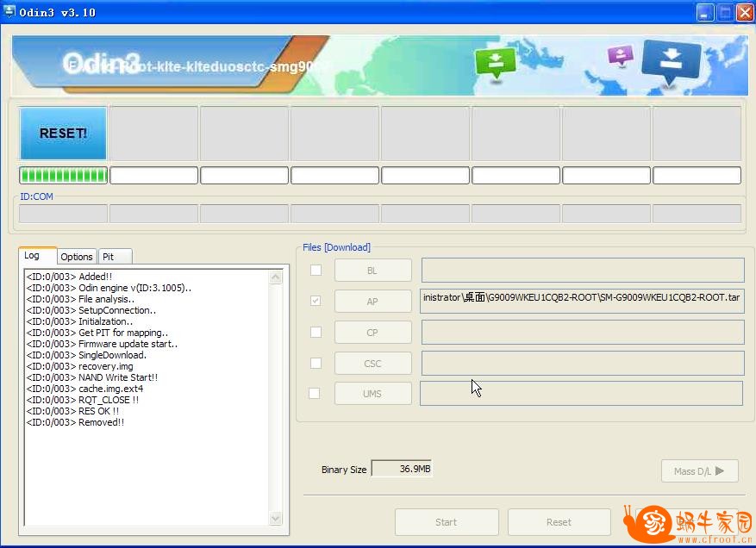This screenshot has height=548, width=756.
Task: Click the log scrollbar up arrow
Action: [x=275, y=277]
